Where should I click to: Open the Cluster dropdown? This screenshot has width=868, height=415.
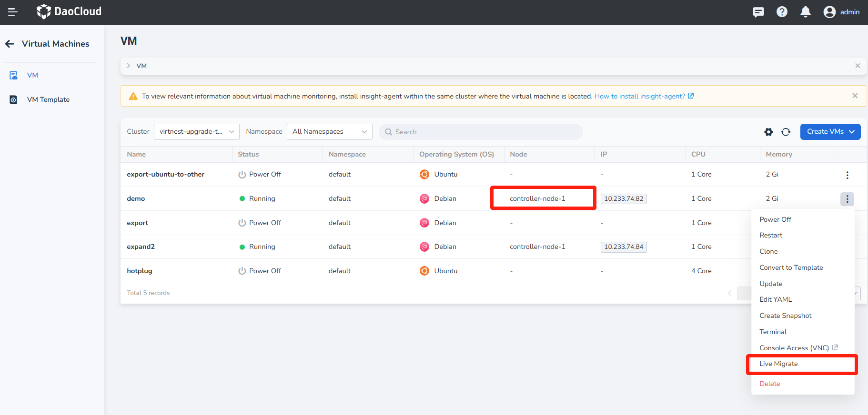pos(196,132)
